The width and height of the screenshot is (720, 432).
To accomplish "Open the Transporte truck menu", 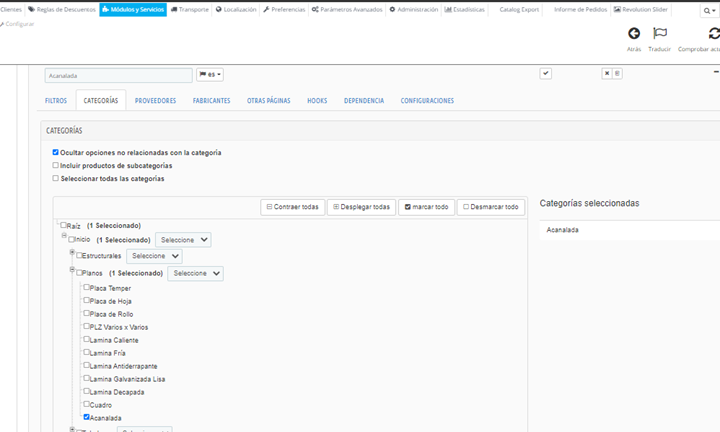I will (190, 9).
